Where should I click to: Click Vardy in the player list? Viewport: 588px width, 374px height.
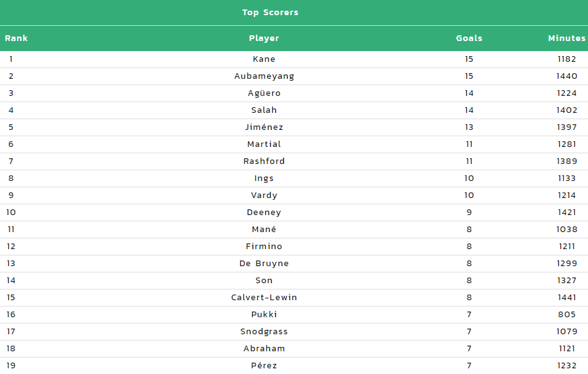(264, 196)
